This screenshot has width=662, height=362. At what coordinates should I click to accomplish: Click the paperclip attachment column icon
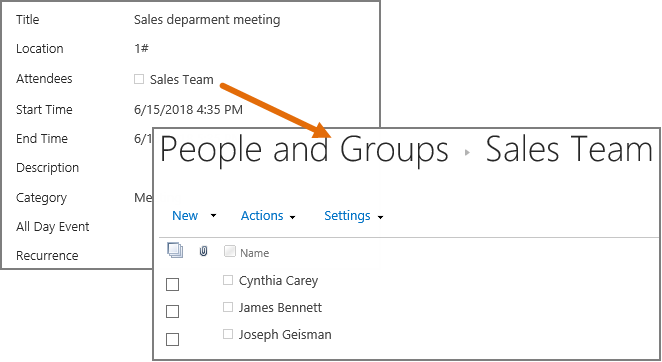point(203,252)
